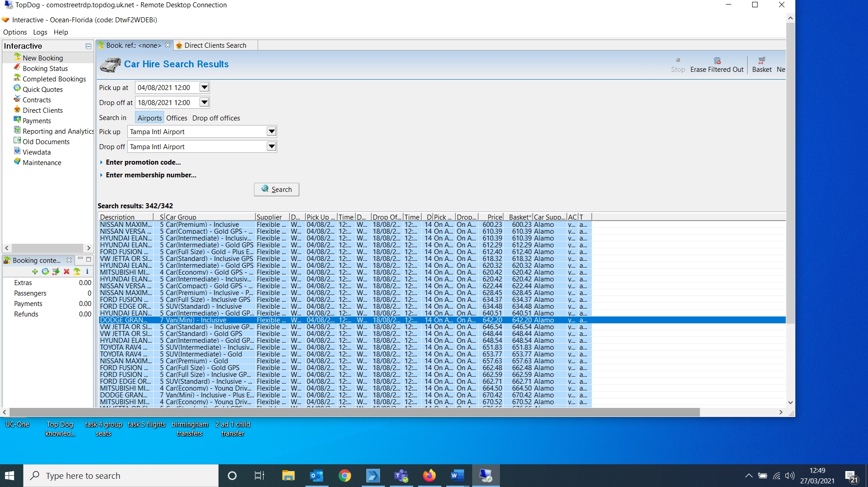Click the horizontal scrollbar below the results table
868x487 pixels.
(354, 412)
